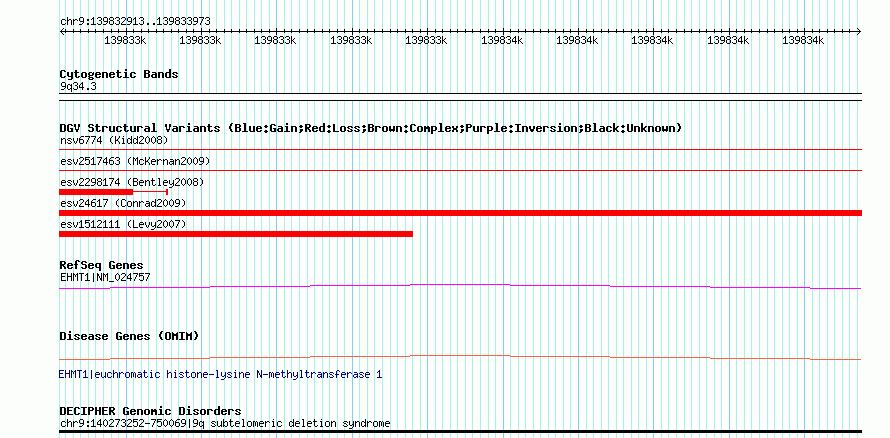
Task: Click the DECIPHER Genomic Disorders track title
Action: tap(150, 411)
